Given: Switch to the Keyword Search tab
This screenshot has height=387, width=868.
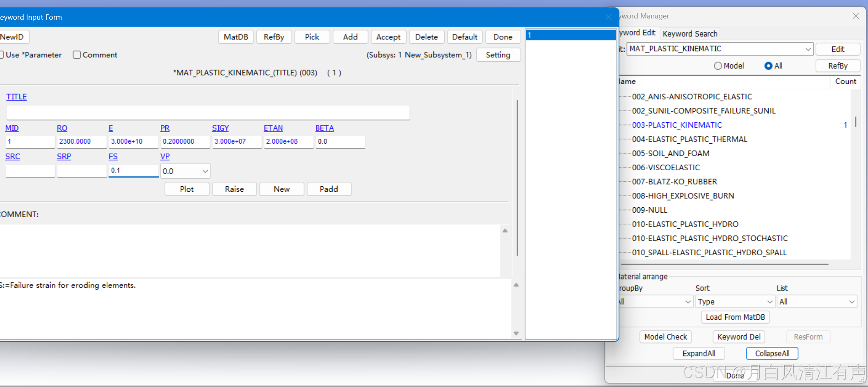Looking at the screenshot, I should pos(690,34).
